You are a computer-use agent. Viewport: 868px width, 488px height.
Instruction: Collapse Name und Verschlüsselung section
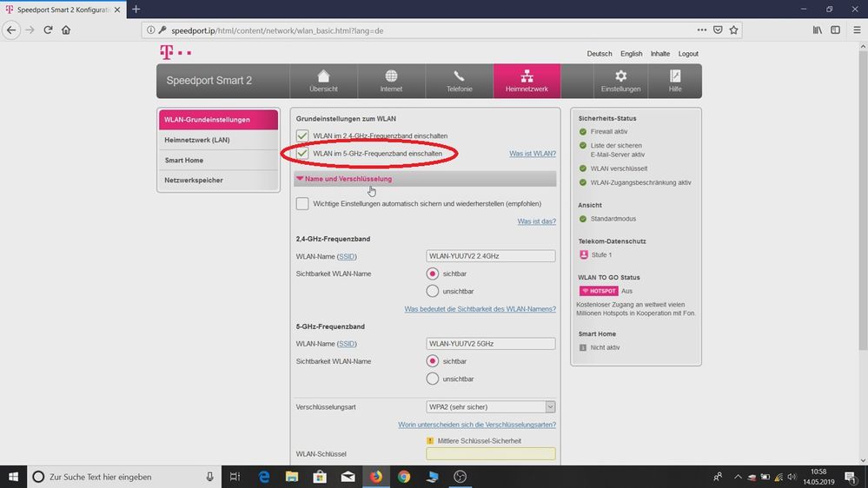425,179
